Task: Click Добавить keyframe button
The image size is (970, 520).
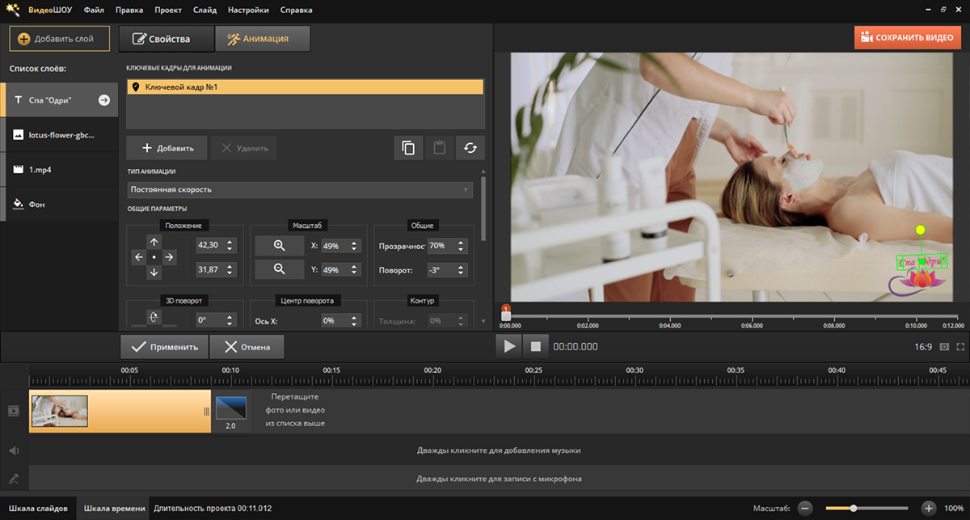Action: pyautogui.click(x=167, y=148)
